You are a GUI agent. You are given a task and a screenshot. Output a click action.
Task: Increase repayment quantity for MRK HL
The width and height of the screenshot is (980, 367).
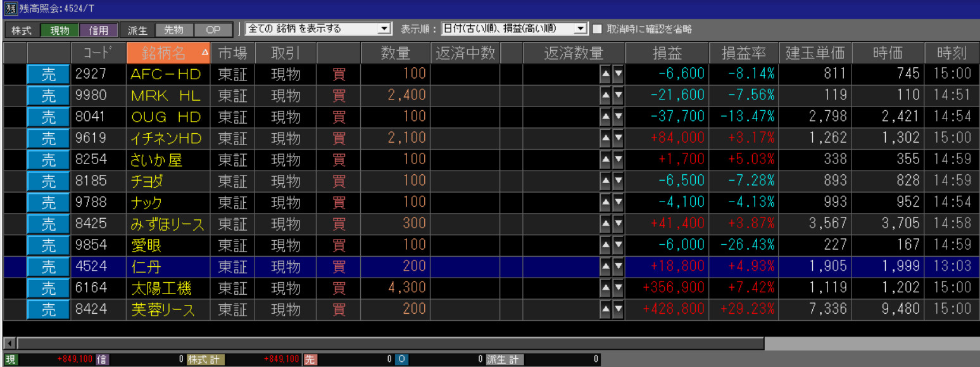tap(606, 96)
